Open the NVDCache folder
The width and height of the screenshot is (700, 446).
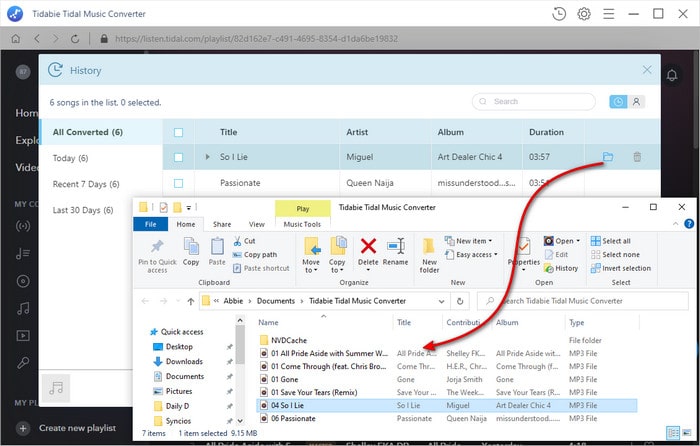(x=288, y=340)
